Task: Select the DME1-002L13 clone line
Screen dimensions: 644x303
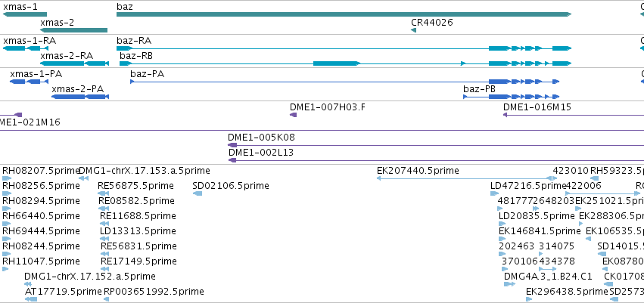Action: click(436, 160)
